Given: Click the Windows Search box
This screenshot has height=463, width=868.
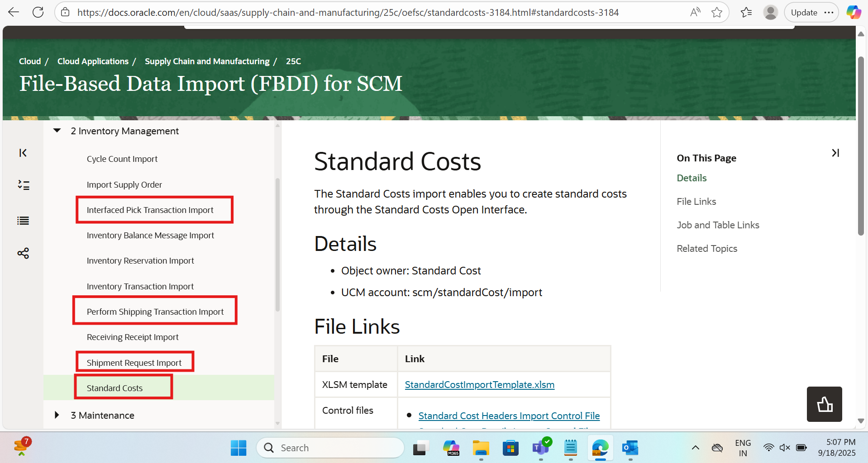Looking at the screenshot, I should tap(330, 448).
